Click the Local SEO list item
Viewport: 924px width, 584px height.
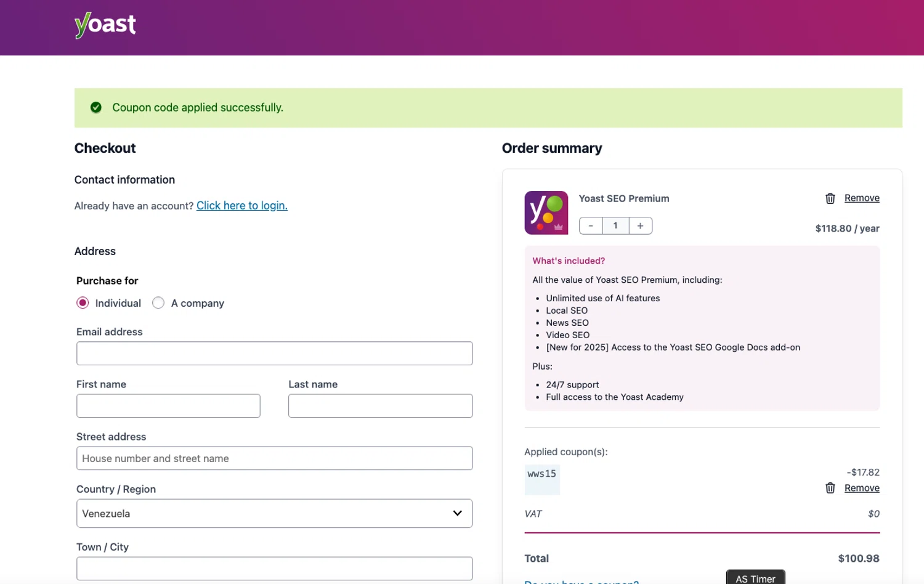[567, 310]
